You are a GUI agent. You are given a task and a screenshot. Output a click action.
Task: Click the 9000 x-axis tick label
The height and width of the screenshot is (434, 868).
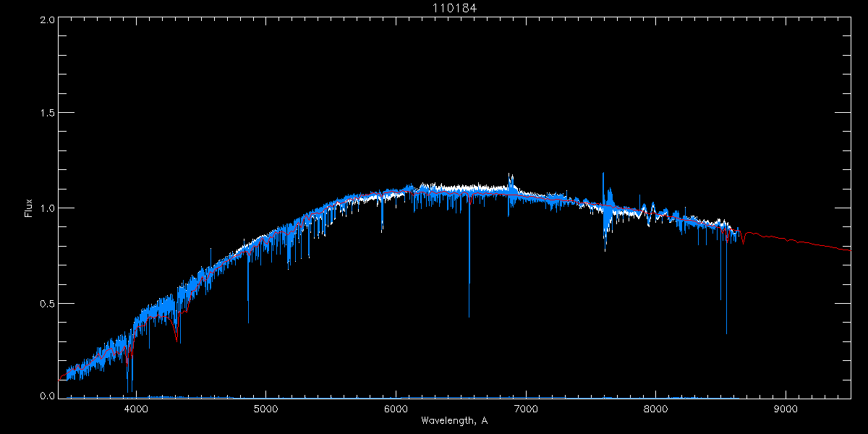tap(786, 408)
